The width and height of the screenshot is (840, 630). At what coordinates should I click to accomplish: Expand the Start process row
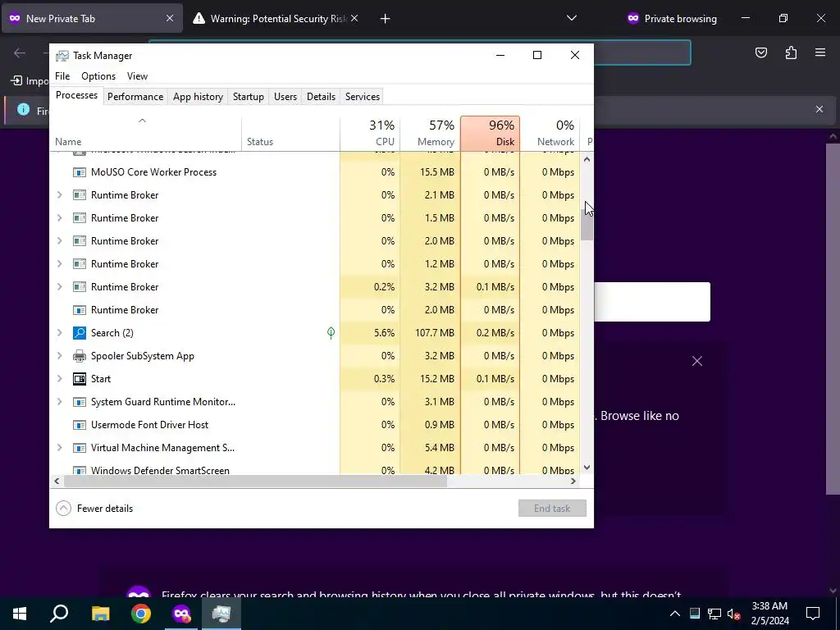point(59,379)
